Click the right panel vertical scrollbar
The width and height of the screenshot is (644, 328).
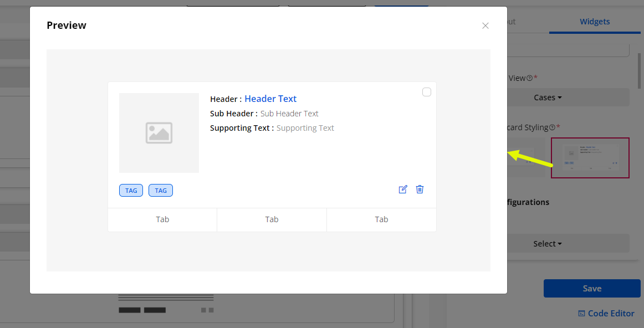coord(640,69)
